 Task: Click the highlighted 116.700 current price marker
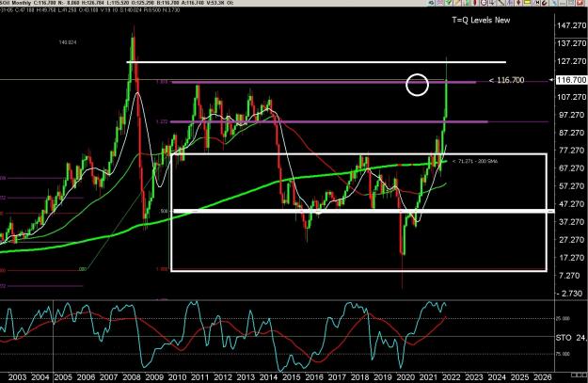click(x=571, y=80)
